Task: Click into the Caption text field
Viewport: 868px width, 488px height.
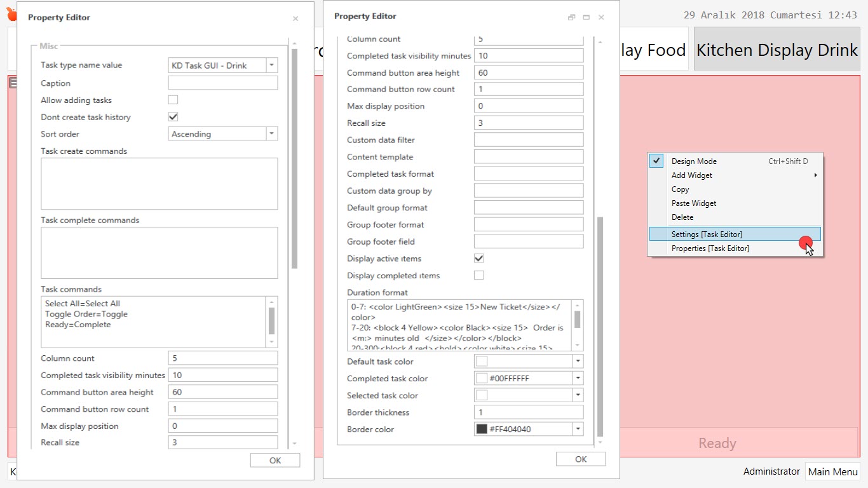Action: coord(222,83)
